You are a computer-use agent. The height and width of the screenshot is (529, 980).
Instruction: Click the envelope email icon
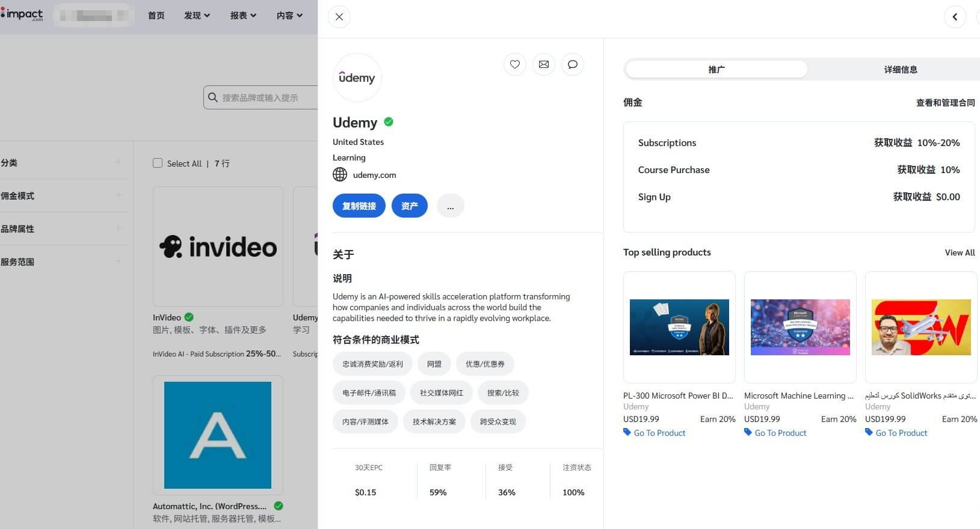point(544,64)
